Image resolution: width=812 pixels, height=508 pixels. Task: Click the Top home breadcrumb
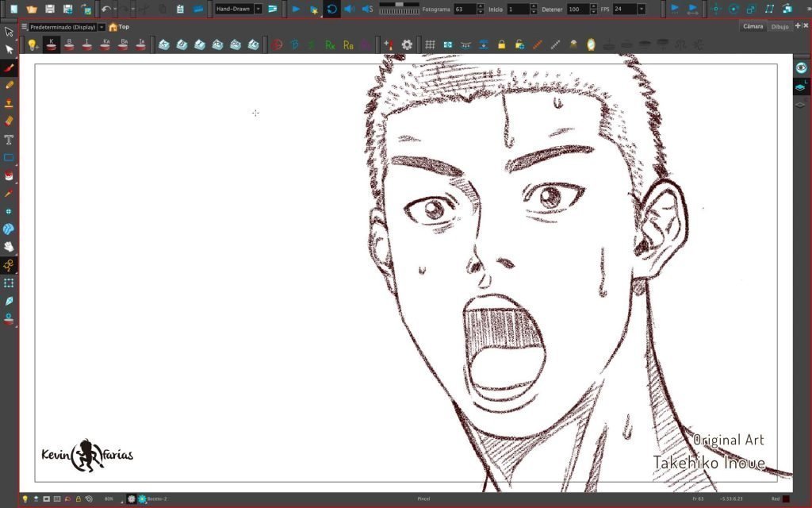119,27
